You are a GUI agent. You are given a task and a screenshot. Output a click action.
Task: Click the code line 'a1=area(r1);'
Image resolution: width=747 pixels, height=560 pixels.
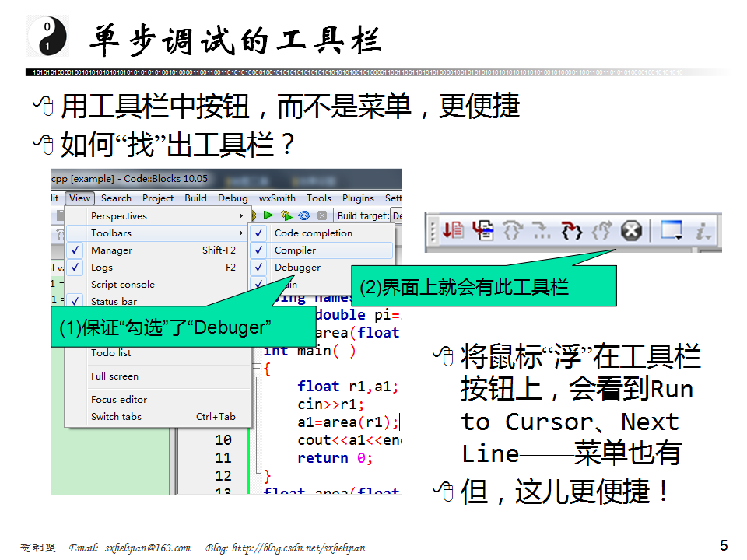pos(348,422)
